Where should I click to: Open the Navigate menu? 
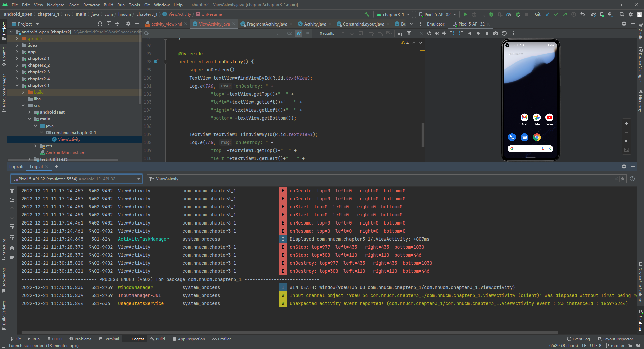[x=55, y=5]
